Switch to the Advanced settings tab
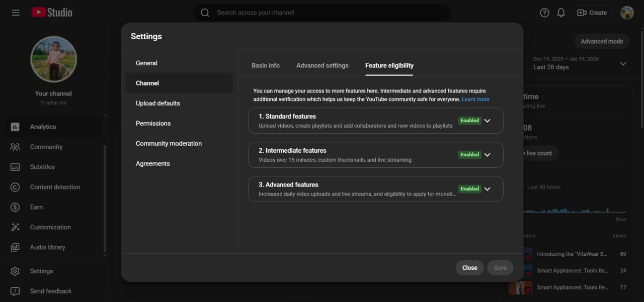The width and height of the screenshot is (644, 302). [x=322, y=65]
